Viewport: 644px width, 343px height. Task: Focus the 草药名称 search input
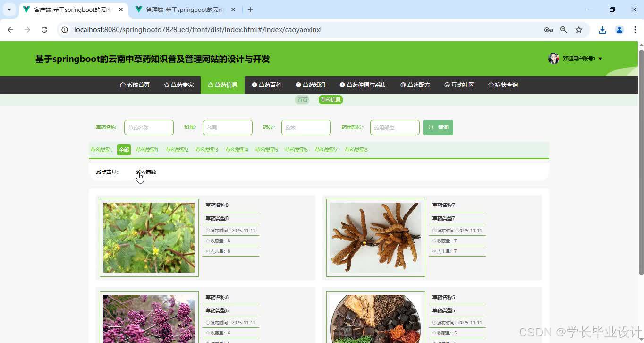(149, 128)
